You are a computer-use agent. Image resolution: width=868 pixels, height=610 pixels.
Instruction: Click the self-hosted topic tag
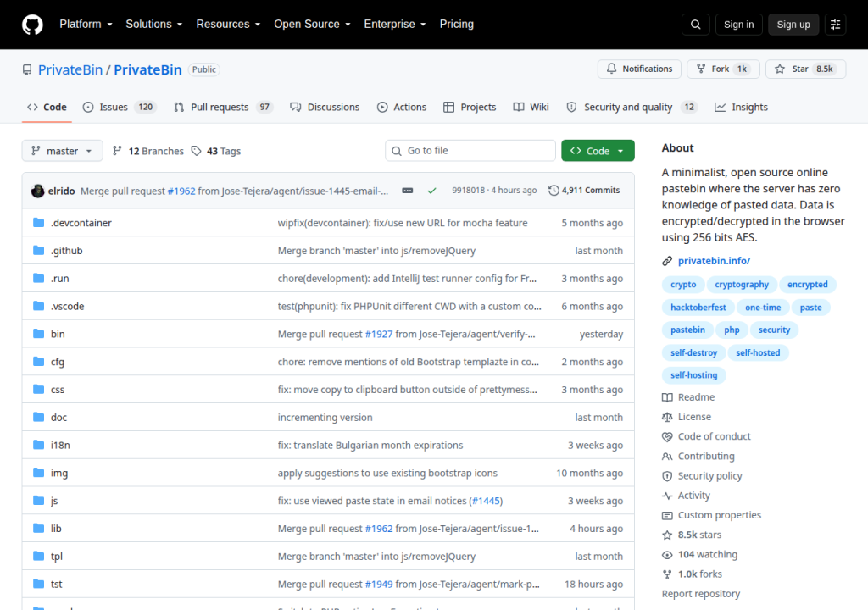point(758,352)
